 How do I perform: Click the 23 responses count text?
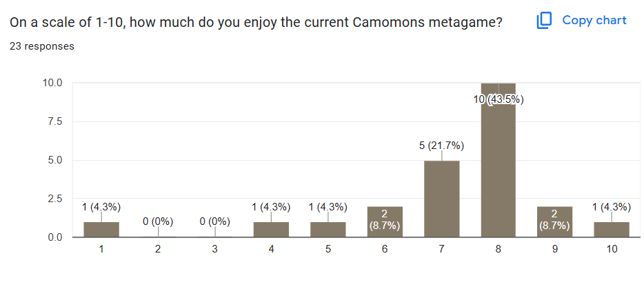coord(42,46)
